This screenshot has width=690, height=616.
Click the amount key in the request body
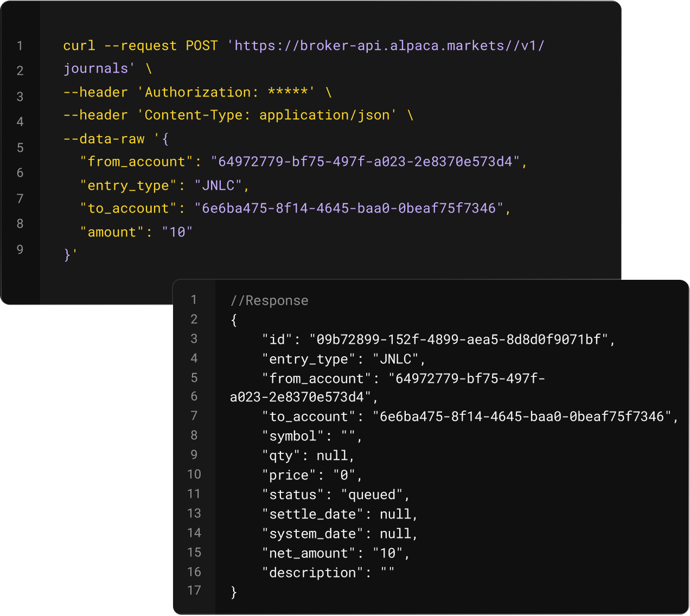pos(112,232)
